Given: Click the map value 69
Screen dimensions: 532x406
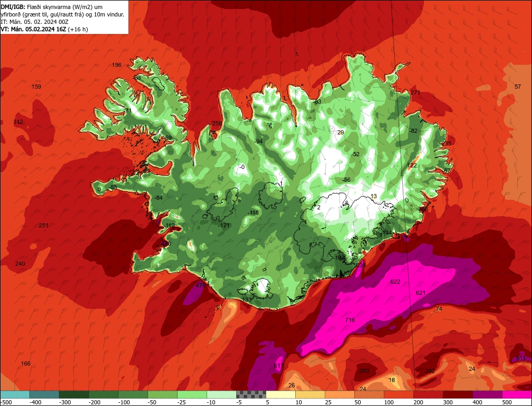Looking at the screenshot, I should 169,138.
